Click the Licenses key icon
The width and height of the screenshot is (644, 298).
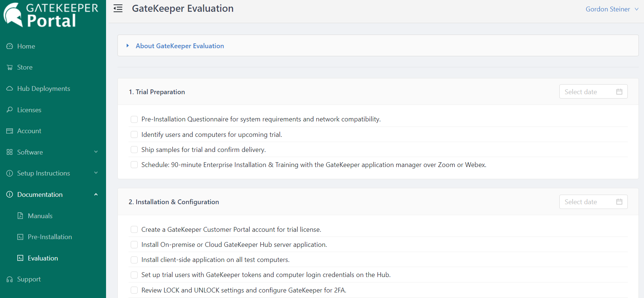(x=10, y=110)
